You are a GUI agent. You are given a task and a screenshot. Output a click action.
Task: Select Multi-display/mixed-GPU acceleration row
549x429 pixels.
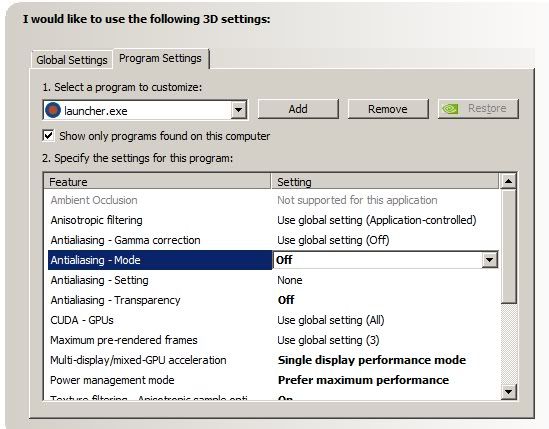coord(271,360)
